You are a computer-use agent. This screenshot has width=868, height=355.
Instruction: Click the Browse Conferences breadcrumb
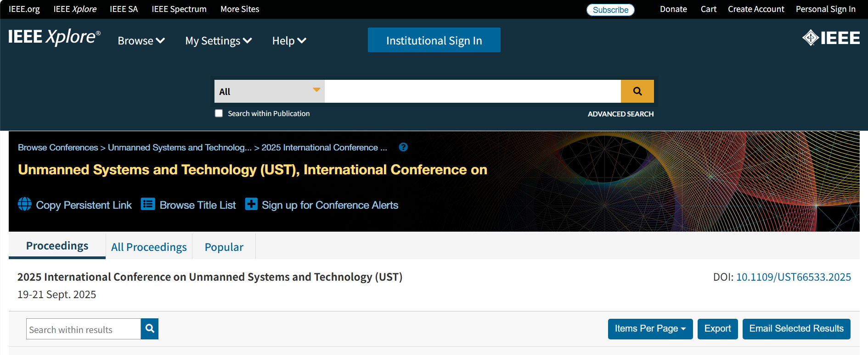point(58,147)
